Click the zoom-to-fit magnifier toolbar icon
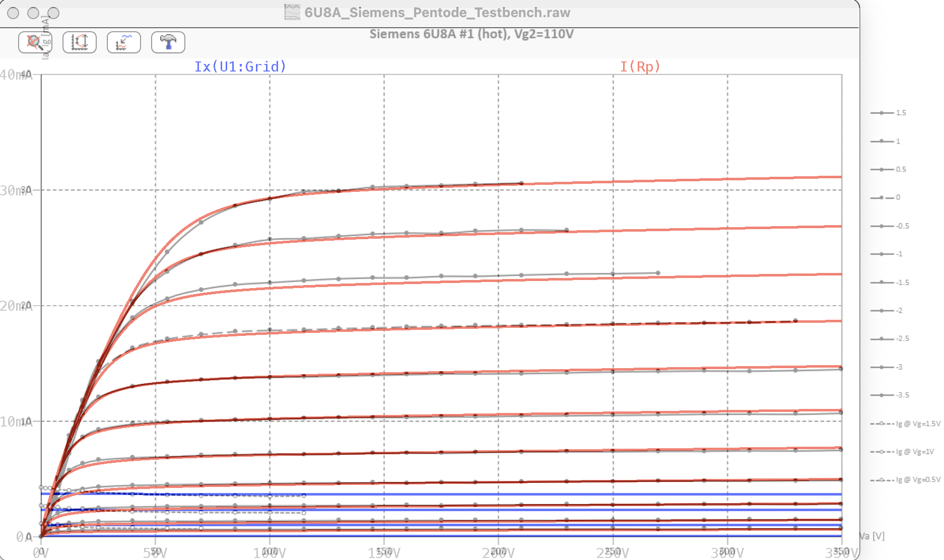Viewport: 944px width, 560px height. pos(35,42)
